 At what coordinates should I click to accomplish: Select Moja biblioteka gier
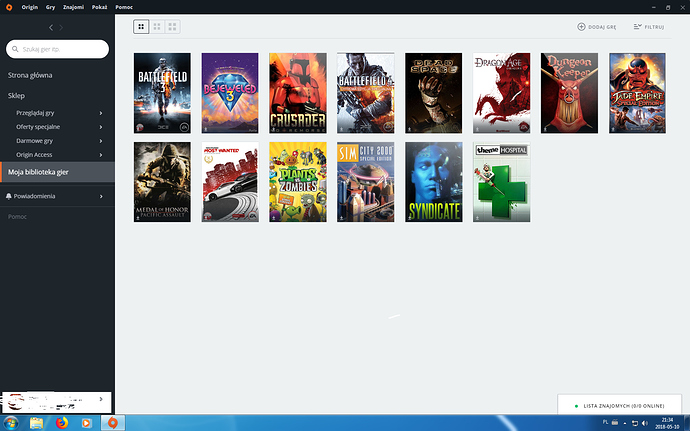coord(57,172)
